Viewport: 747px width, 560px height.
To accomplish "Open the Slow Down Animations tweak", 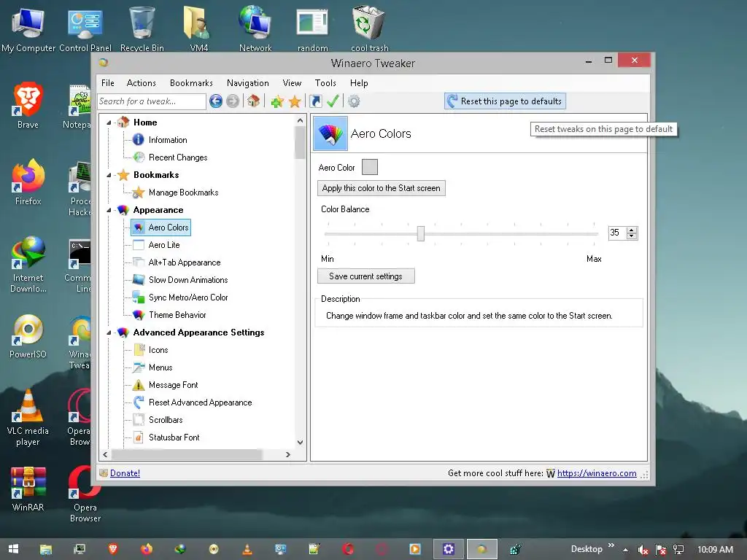I will 188,280.
